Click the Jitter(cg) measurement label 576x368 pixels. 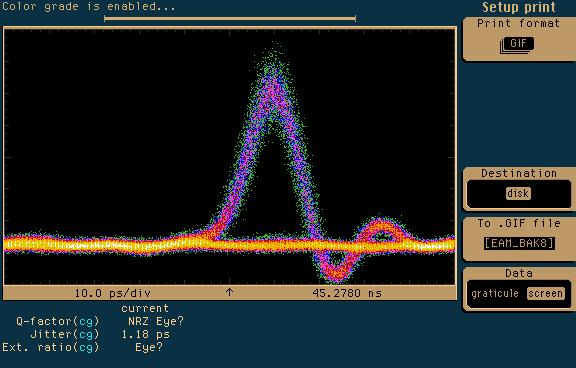pos(65,334)
